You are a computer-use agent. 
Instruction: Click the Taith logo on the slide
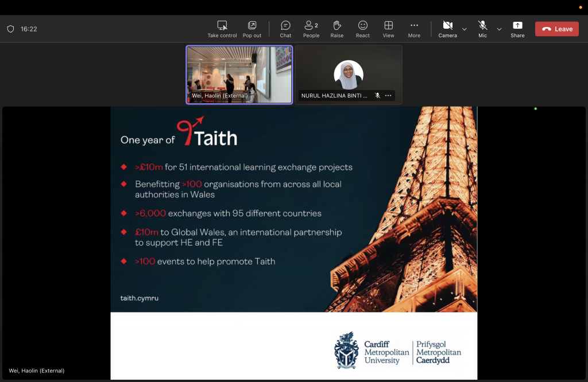tap(207, 131)
